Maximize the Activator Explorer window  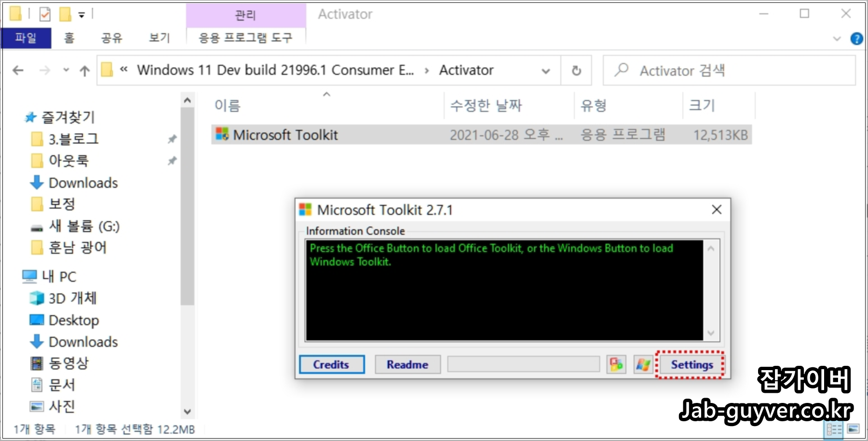click(x=804, y=14)
